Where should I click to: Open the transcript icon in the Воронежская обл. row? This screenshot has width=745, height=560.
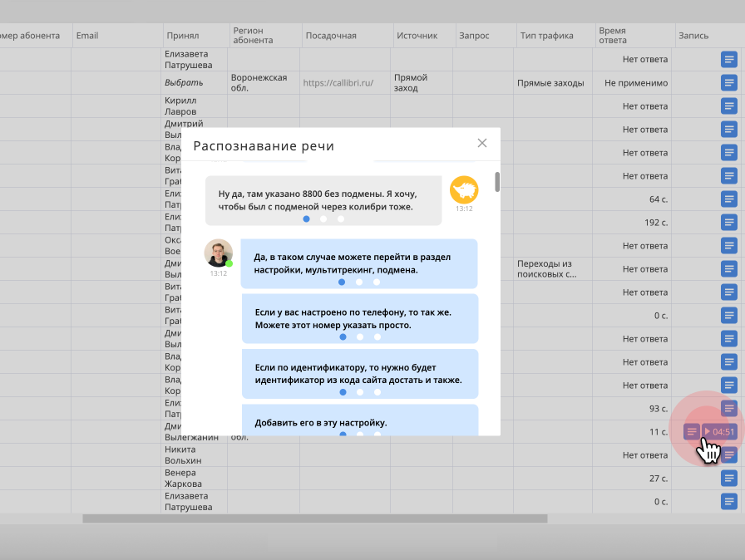pos(728,83)
